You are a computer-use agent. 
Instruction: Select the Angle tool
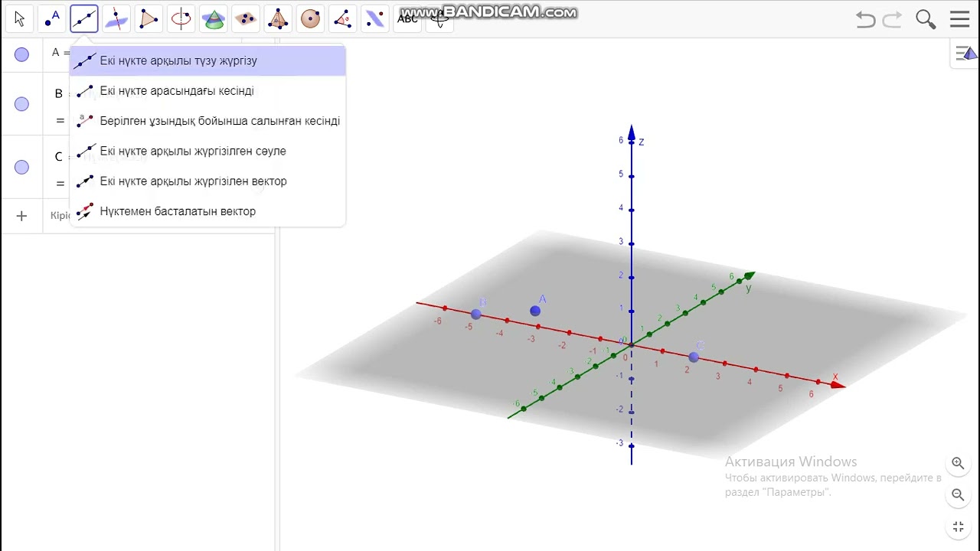(342, 19)
